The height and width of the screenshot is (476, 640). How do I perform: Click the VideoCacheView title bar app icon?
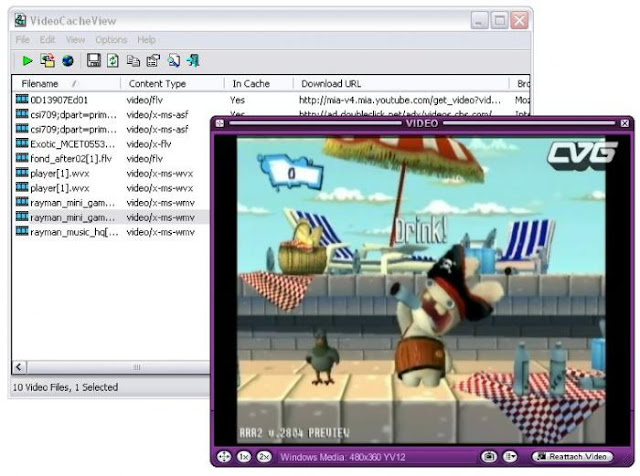coord(20,20)
